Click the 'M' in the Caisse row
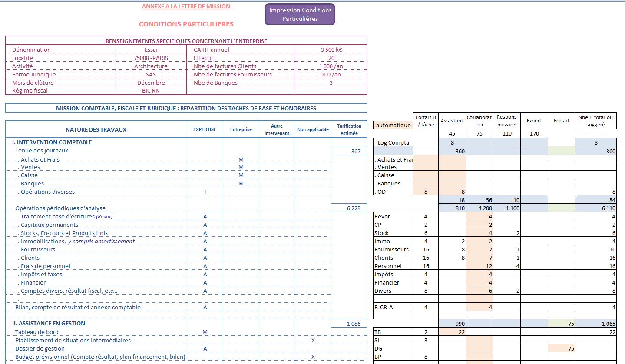The image size is (625, 364). (241, 175)
